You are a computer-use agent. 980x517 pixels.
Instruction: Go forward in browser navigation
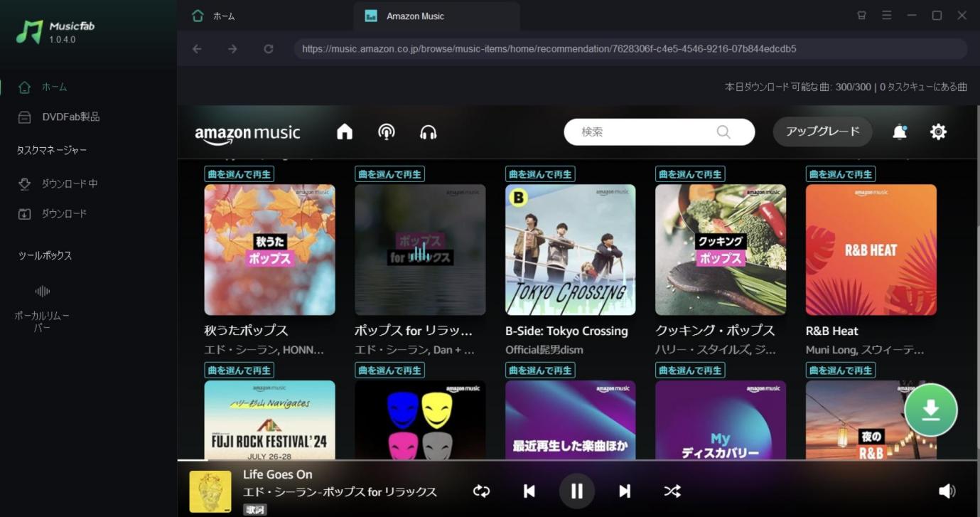(232, 48)
